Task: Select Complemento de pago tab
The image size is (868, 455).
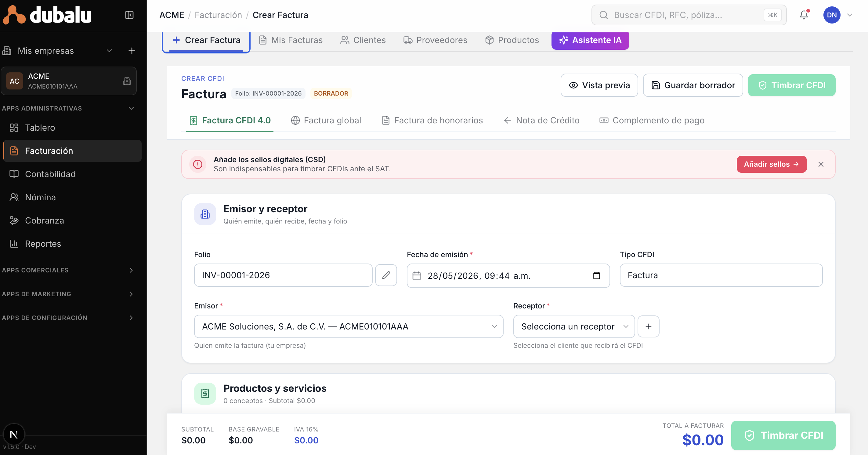Action: (652, 121)
